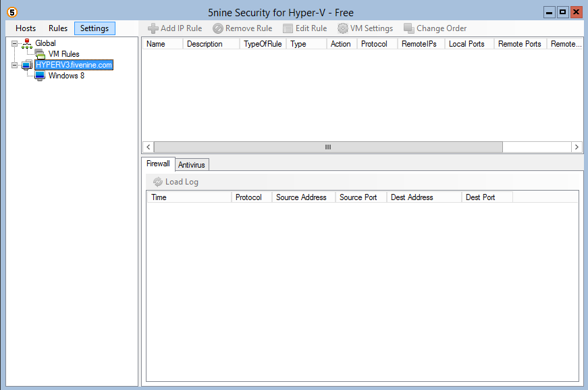
Task: Switch to the Hosts tab
Action: coord(25,28)
